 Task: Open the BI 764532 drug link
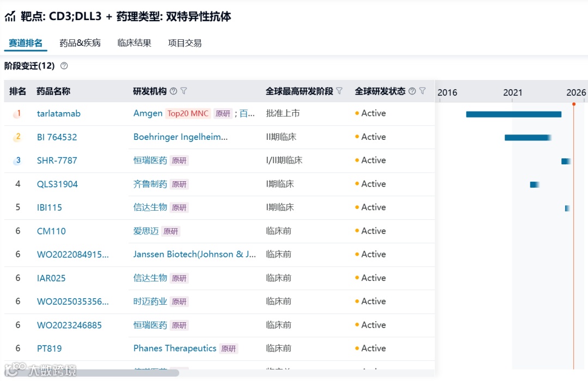(57, 137)
